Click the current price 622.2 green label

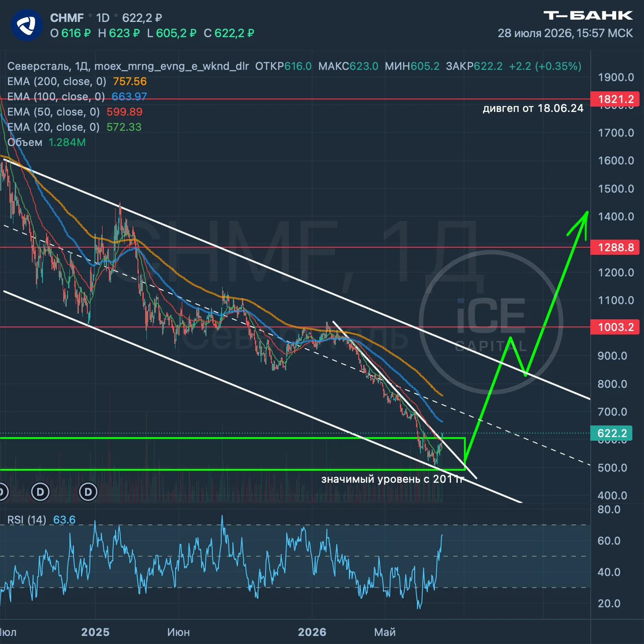(x=612, y=433)
